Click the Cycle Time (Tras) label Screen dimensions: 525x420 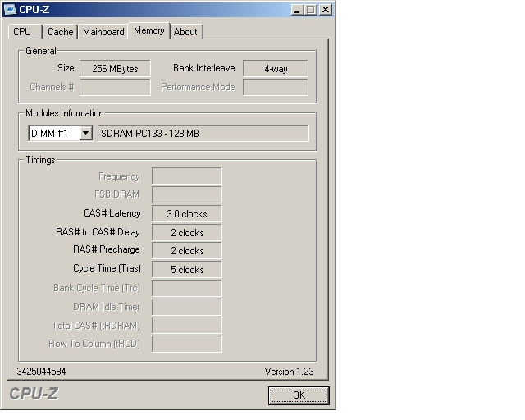click(107, 268)
